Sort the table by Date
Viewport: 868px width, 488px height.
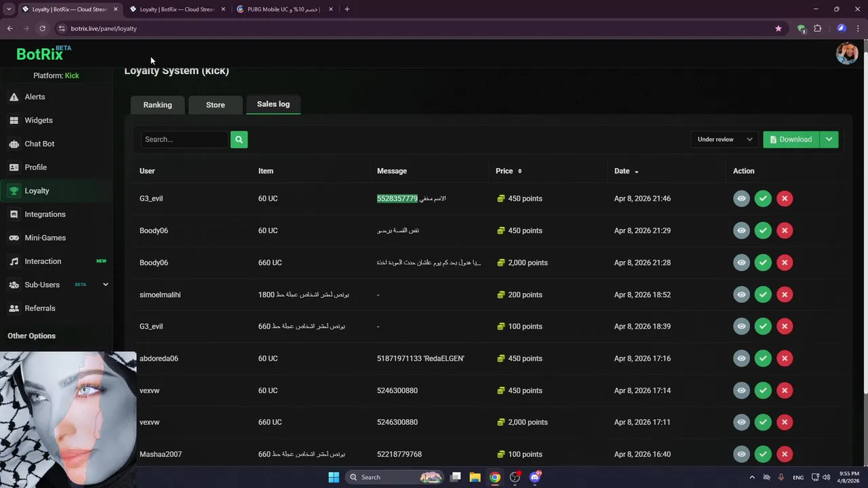click(626, 171)
